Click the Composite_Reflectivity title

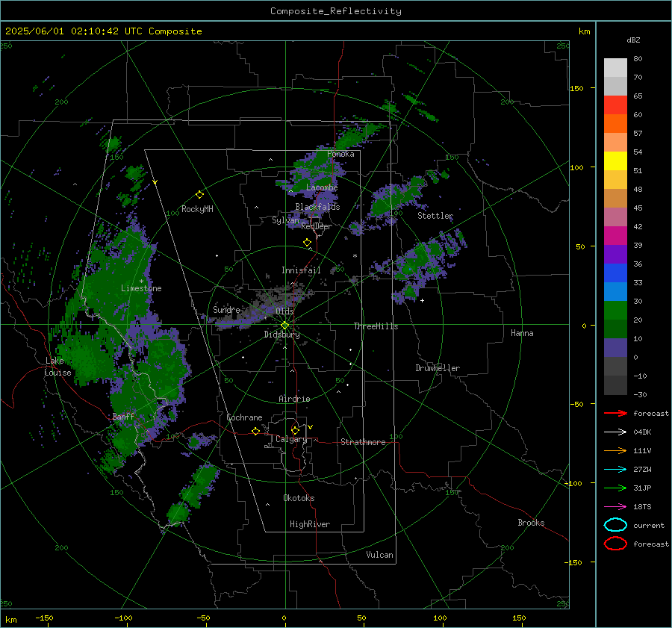tap(336, 11)
